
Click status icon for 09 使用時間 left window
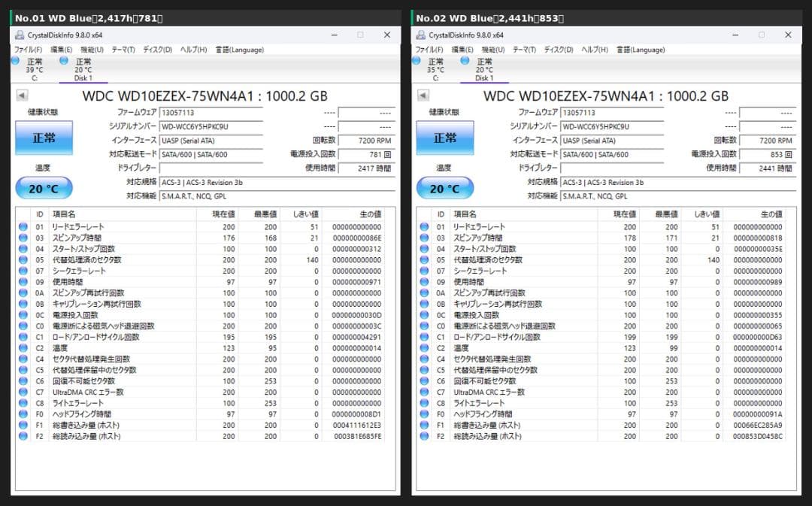tap(23, 282)
